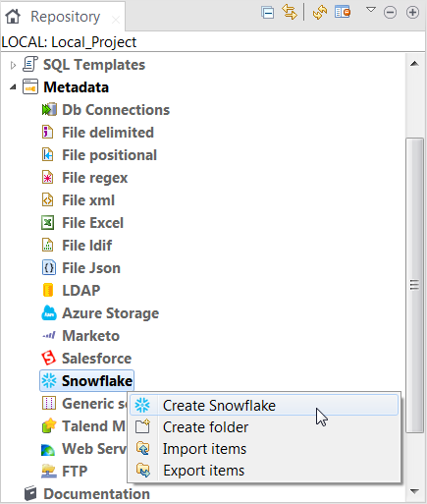Select File xml text in tree
Screen dimensions: 427x504
(x=88, y=200)
